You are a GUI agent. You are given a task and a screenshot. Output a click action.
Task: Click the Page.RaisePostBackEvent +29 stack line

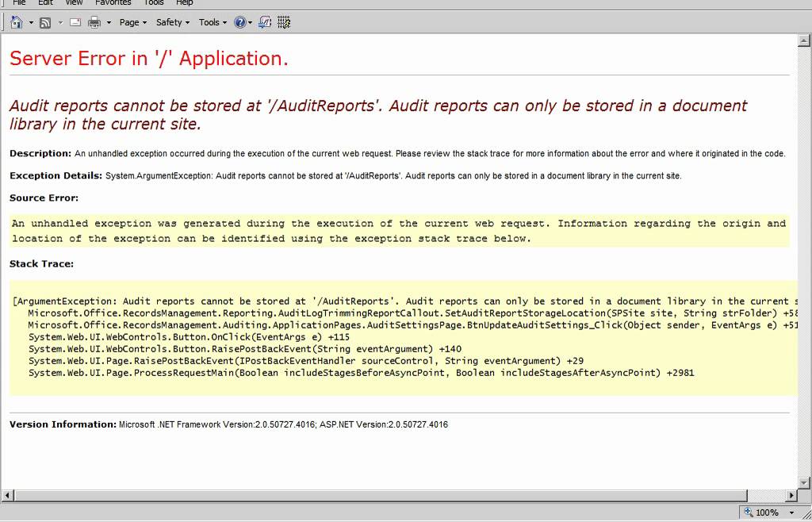coord(307,361)
